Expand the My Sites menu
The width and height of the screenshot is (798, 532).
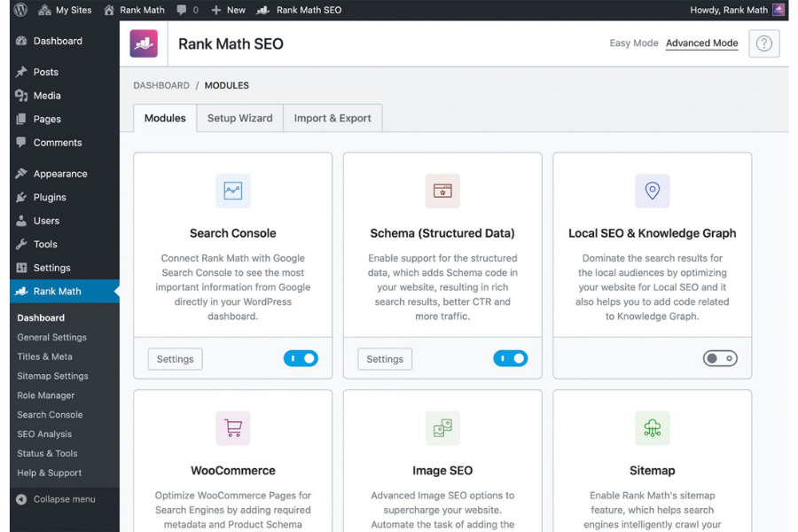click(66, 10)
